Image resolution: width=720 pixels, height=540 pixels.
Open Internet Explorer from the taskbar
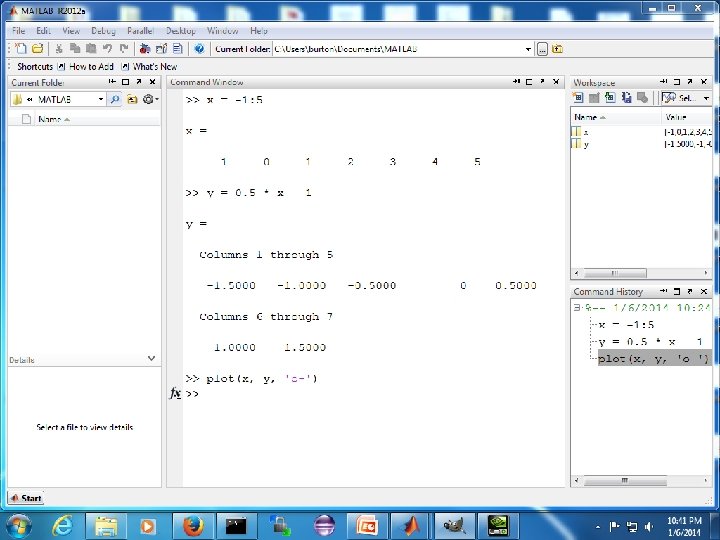coord(62,525)
